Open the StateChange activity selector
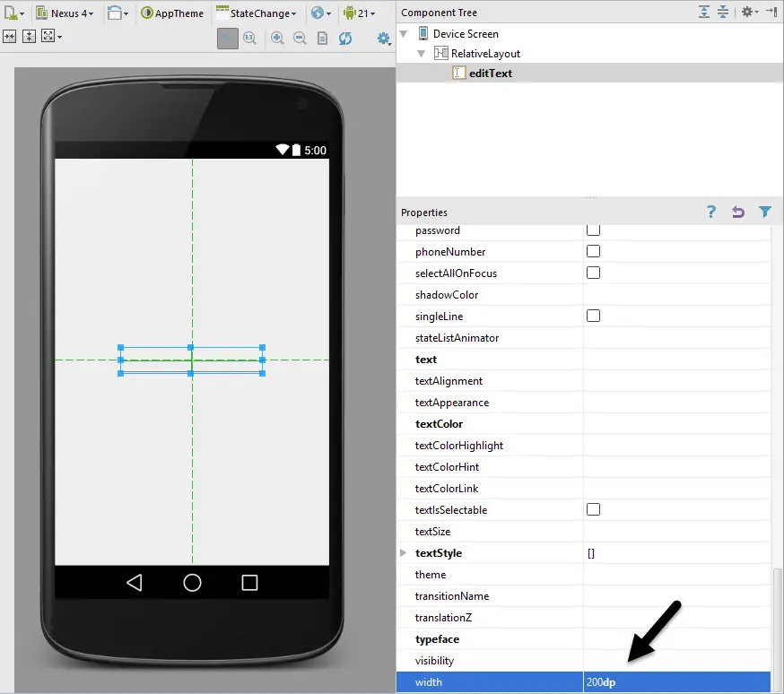Viewport: 784px width, 694px height. click(257, 13)
